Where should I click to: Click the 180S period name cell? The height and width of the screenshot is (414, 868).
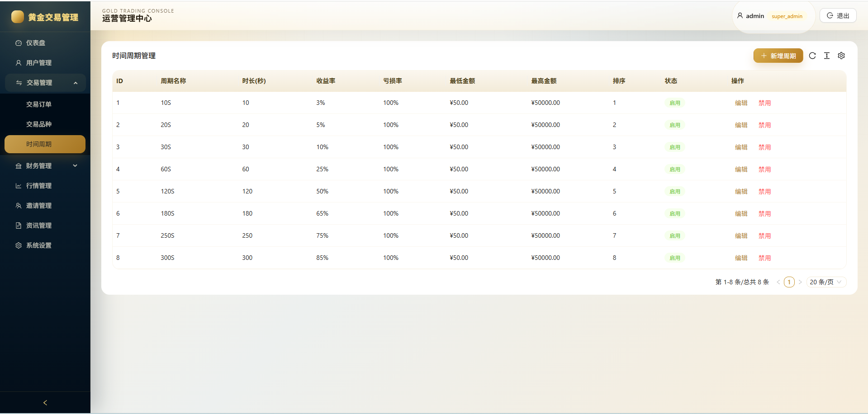(x=167, y=213)
